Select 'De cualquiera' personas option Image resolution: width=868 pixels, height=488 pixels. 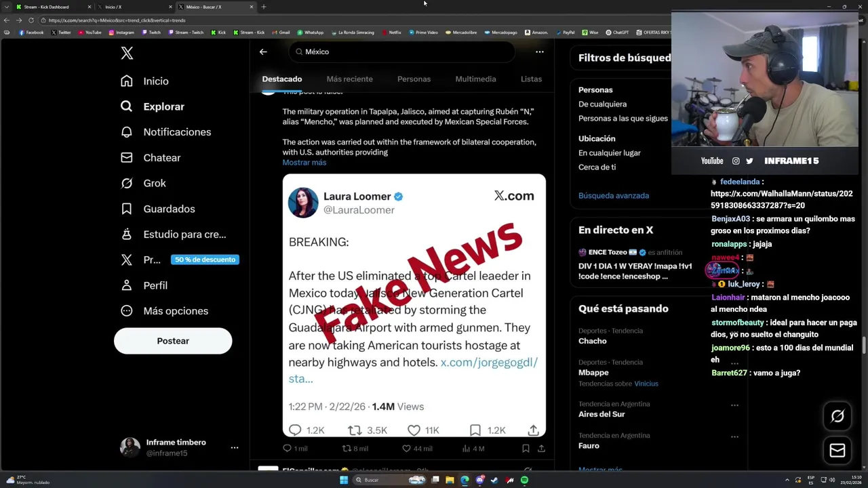(602, 104)
